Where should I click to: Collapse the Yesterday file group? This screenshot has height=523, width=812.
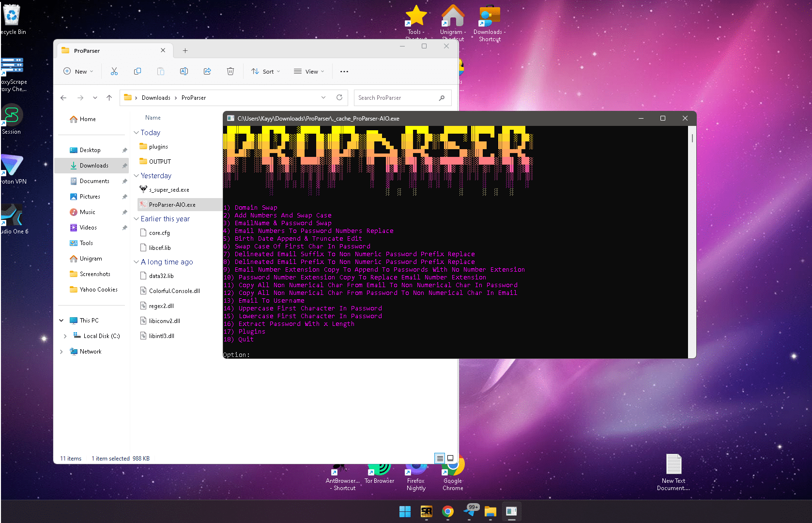(x=137, y=175)
